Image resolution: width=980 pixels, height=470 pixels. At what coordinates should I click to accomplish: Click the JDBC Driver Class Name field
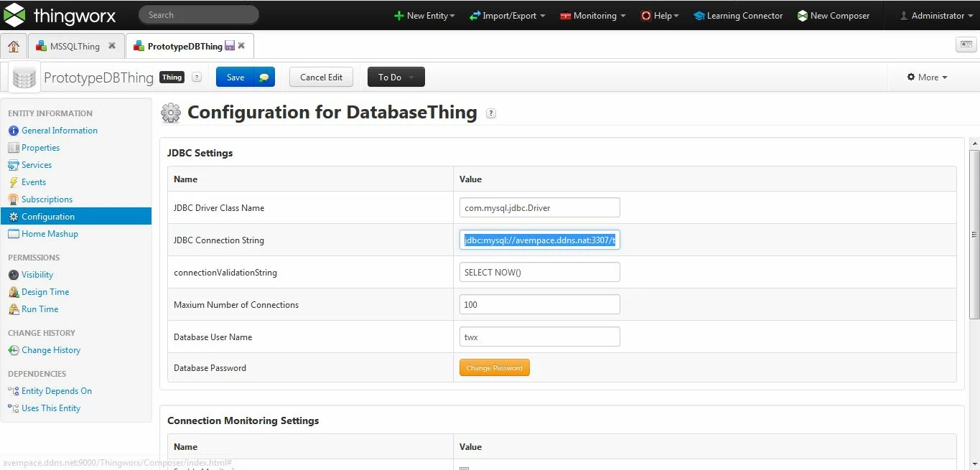[539, 207]
